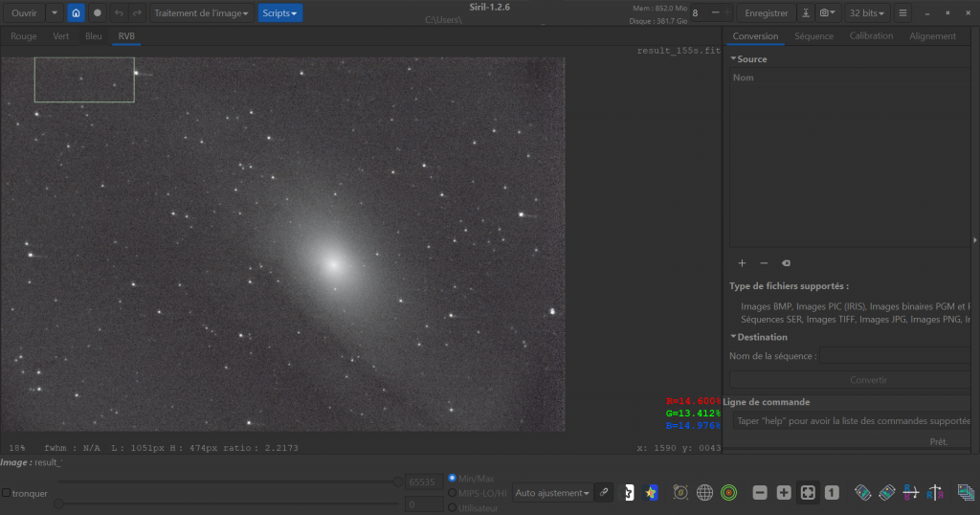Set zoom to actual size (1:1)

point(832,492)
